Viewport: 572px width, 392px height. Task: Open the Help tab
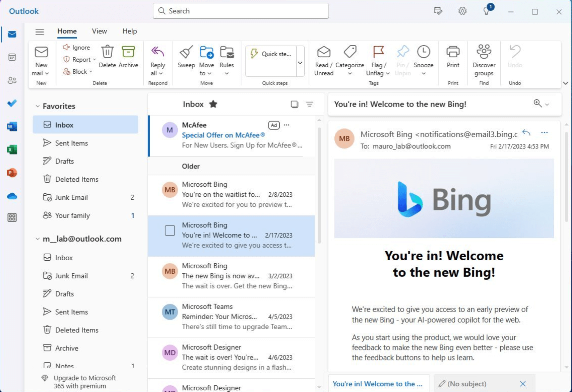point(129,31)
